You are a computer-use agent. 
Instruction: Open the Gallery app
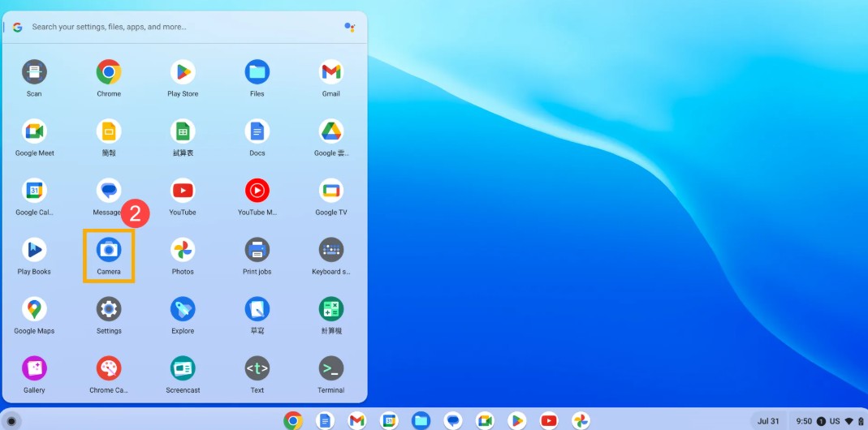click(34, 368)
